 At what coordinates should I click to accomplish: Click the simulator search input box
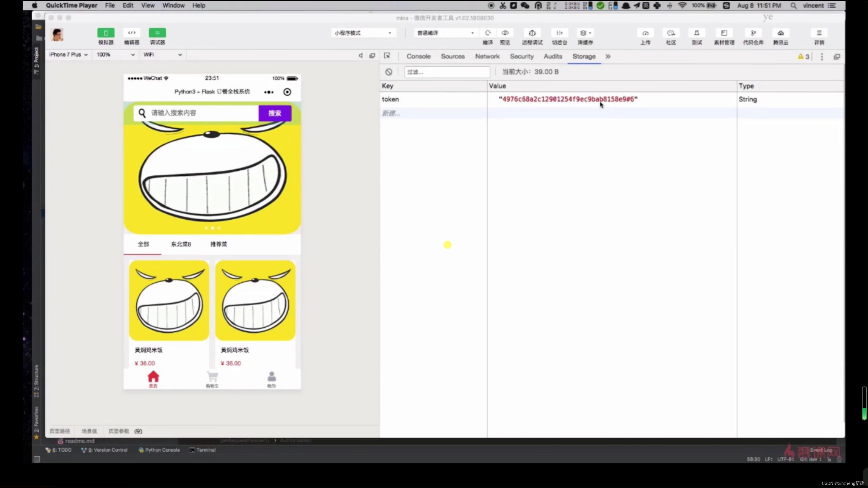(x=196, y=113)
